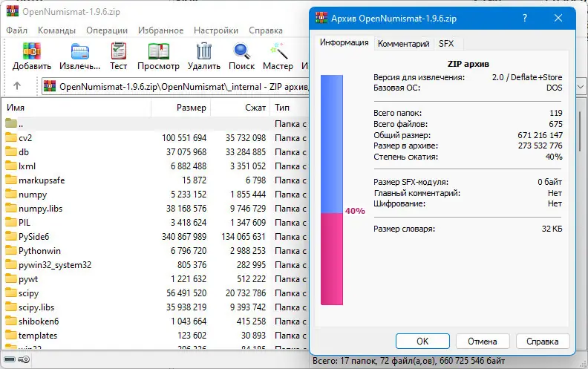Select the PySide6 folder icon
The image size is (588, 369).
tap(11, 236)
